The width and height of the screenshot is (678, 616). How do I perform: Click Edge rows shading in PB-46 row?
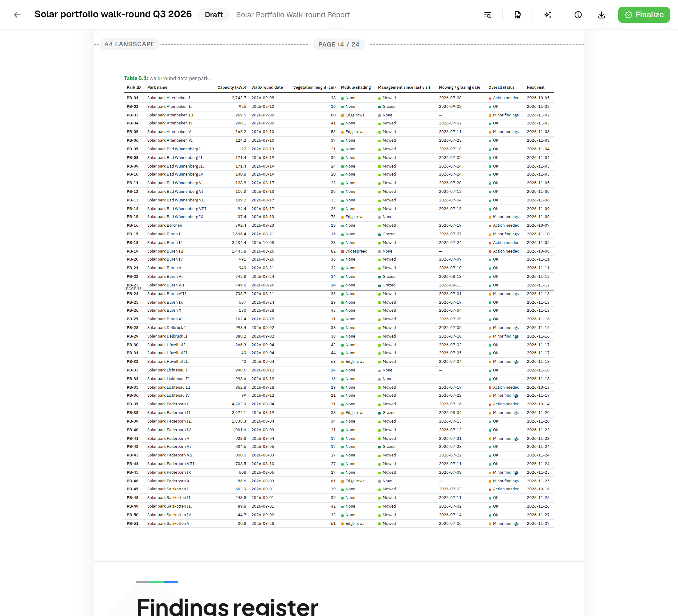pos(353,481)
